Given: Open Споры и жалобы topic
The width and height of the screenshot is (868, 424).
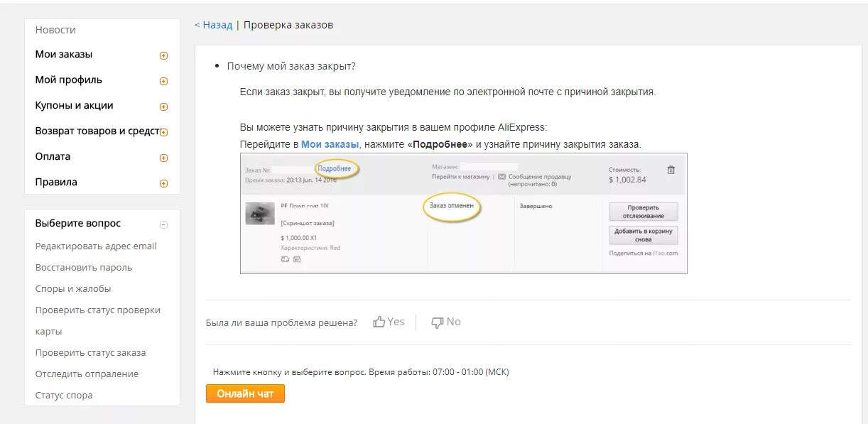Looking at the screenshot, I should pyautogui.click(x=73, y=289).
